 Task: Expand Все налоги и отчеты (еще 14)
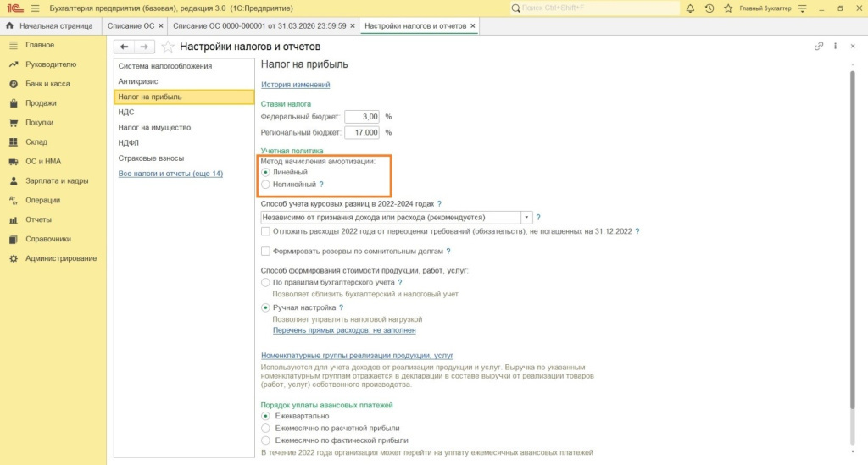(x=170, y=174)
